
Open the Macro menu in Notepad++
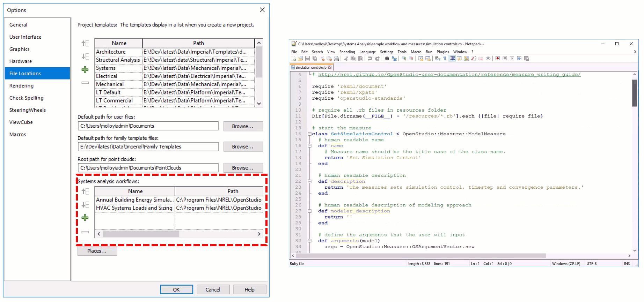click(x=416, y=52)
